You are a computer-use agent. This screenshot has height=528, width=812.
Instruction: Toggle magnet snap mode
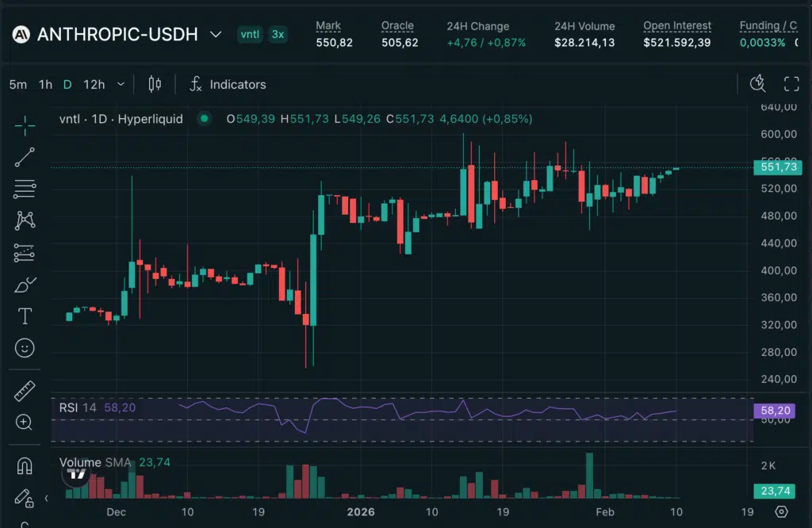point(25,466)
